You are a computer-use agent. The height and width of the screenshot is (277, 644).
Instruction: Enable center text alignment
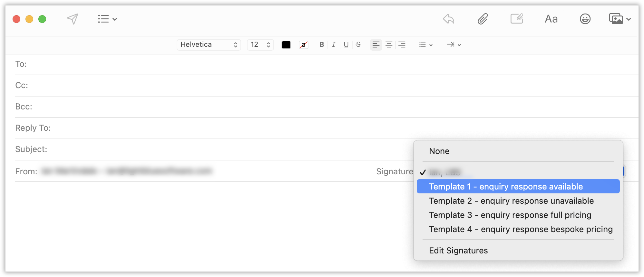point(389,45)
